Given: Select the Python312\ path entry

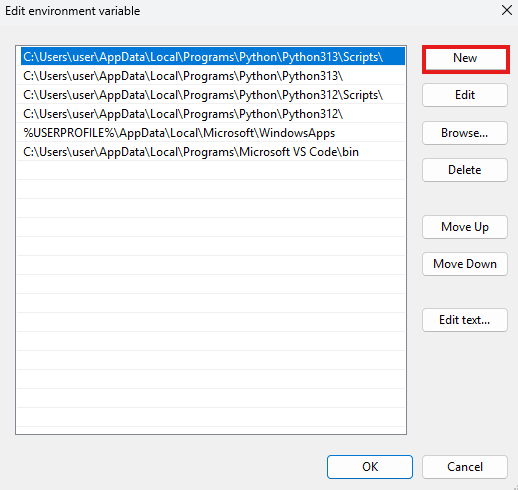Looking at the screenshot, I should (x=211, y=114).
